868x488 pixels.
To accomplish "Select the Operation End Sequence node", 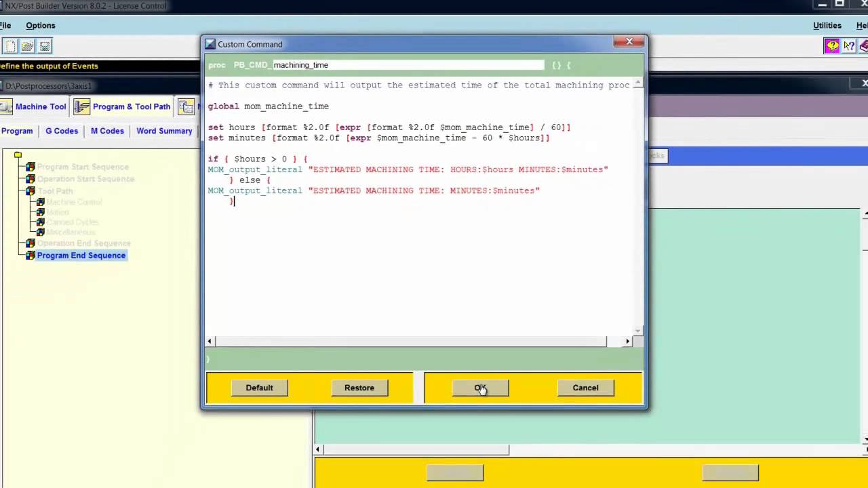I will [x=83, y=243].
